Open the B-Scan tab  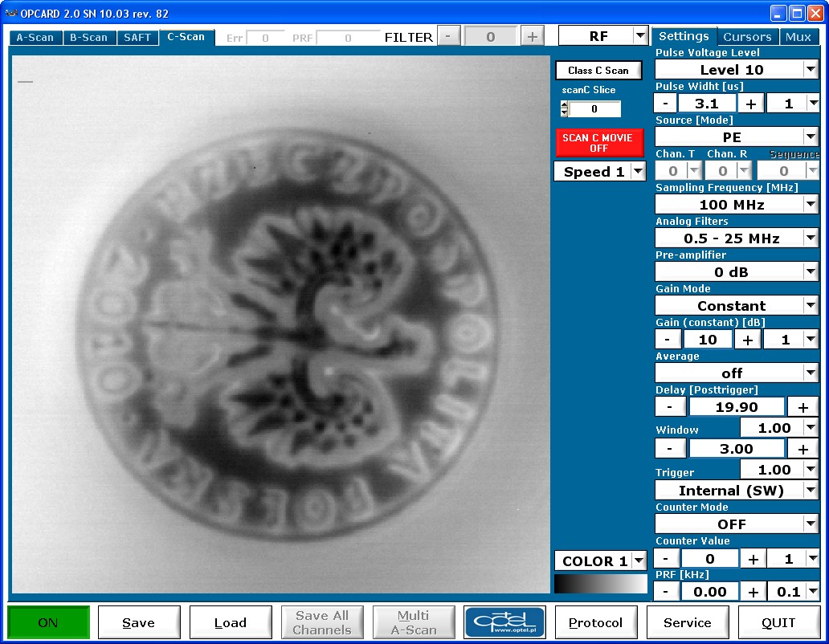[x=89, y=38]
